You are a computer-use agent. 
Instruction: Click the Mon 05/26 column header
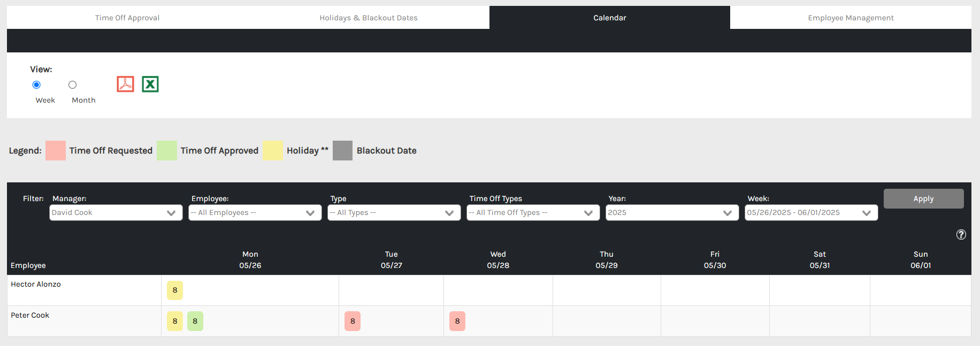coord(250,259)
